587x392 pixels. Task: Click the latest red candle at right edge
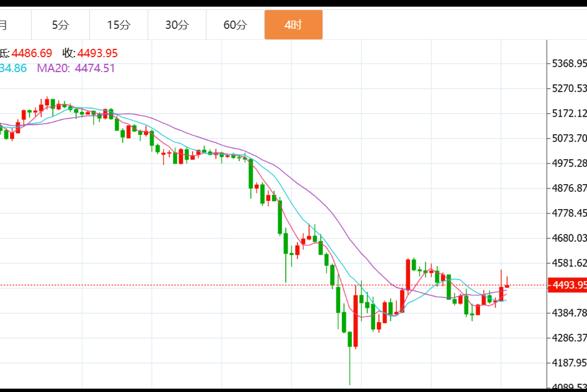[507, 285]
